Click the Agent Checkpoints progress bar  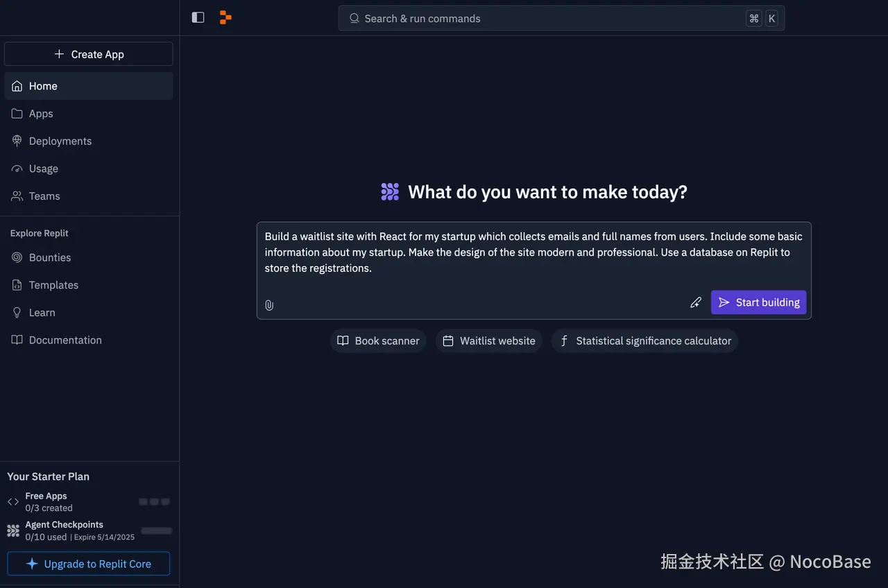click(x=156, y=530)
